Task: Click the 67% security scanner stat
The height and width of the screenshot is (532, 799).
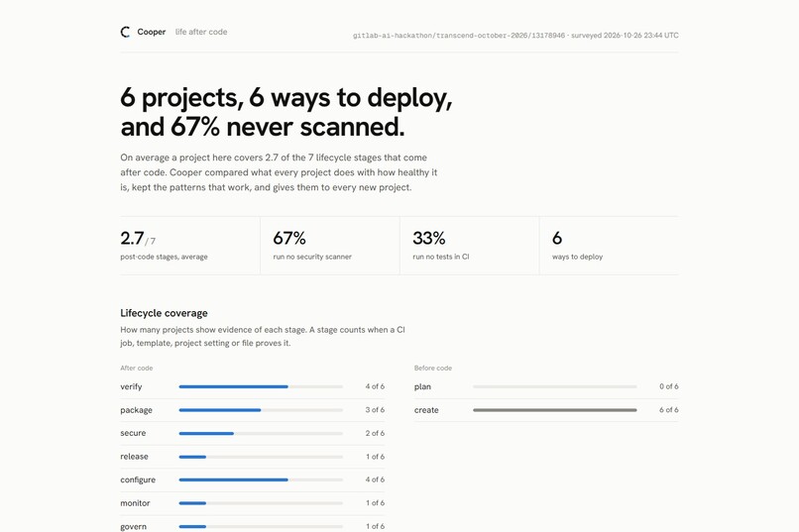Action: 312,246
